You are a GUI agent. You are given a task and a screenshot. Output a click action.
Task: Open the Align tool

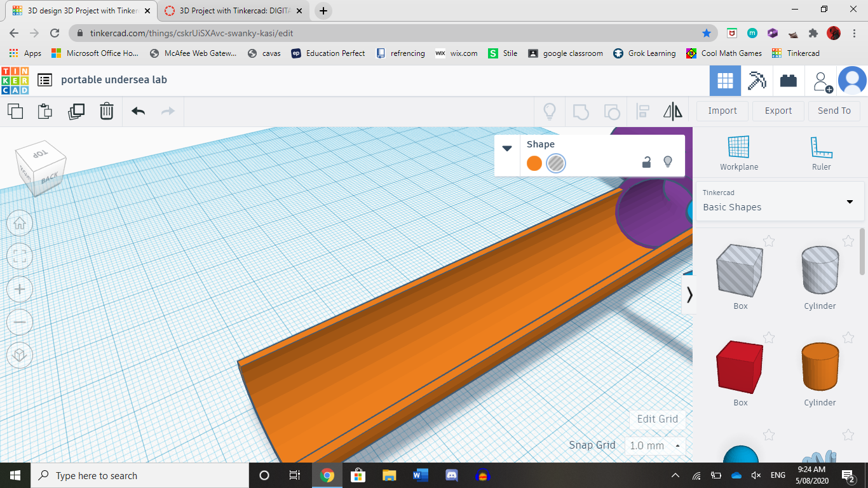click(x=642, y=112)
